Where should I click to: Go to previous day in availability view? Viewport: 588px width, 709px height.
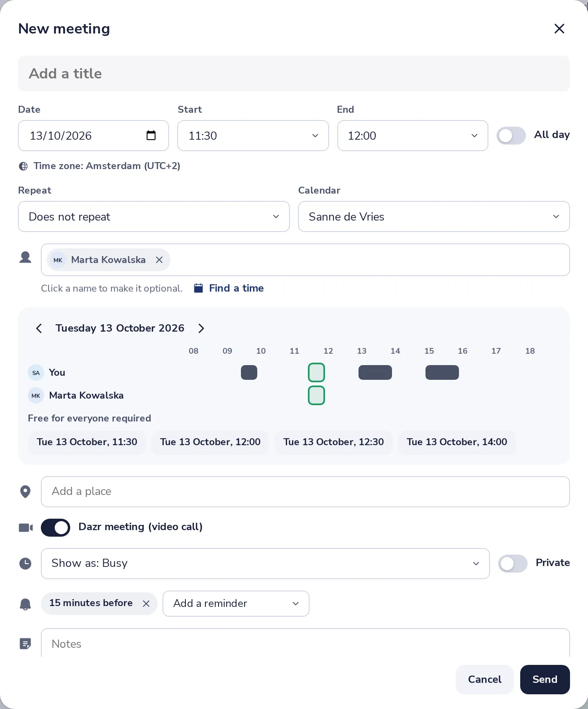39,328
